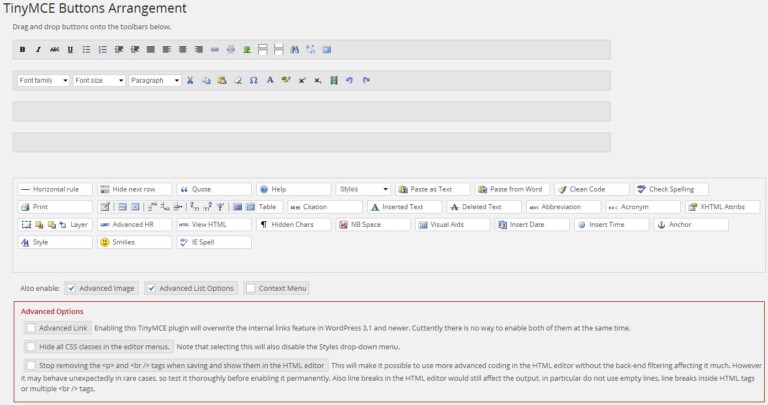The height and width of the screenshot is (405, 768).
Task: Click the Deleted Text button
Action: (x=484, y=207)
